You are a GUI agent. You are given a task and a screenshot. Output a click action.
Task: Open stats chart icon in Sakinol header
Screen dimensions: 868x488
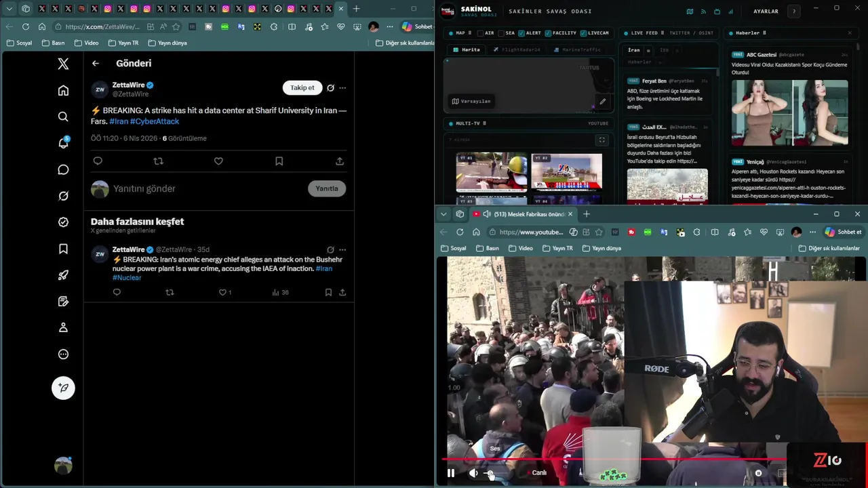point(730,12)
